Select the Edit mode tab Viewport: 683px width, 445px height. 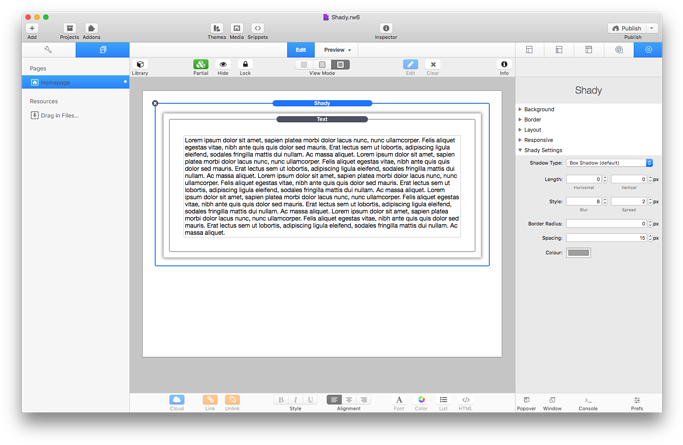pyautogui.click(x=301, y=49)
